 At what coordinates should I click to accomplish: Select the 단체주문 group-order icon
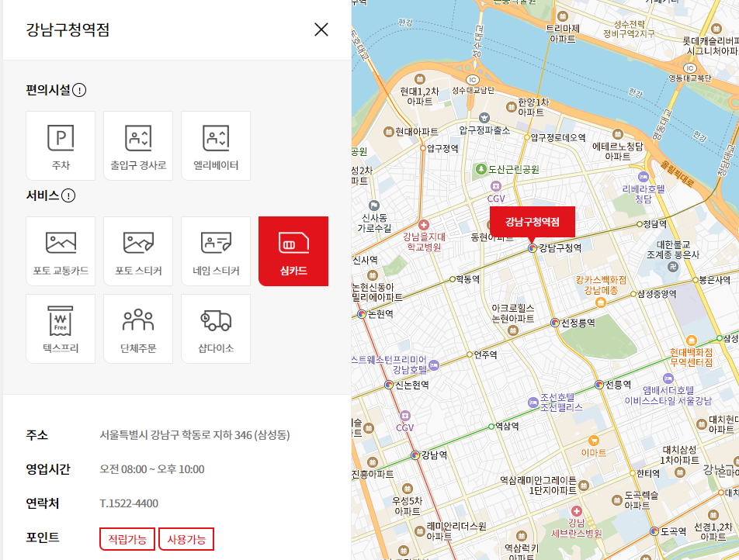pos(138,328)
